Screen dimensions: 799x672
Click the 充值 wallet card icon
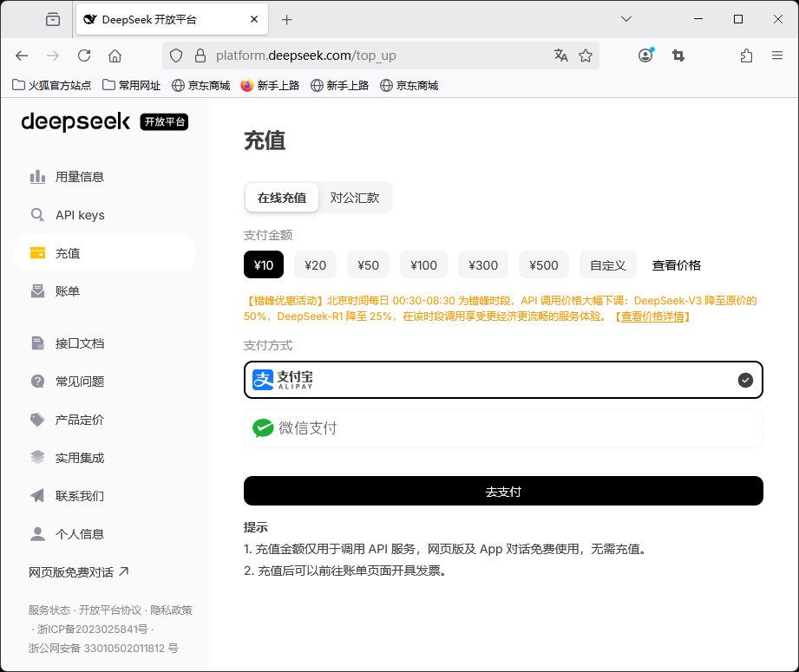pyautogui.click(x=37, y=252)
